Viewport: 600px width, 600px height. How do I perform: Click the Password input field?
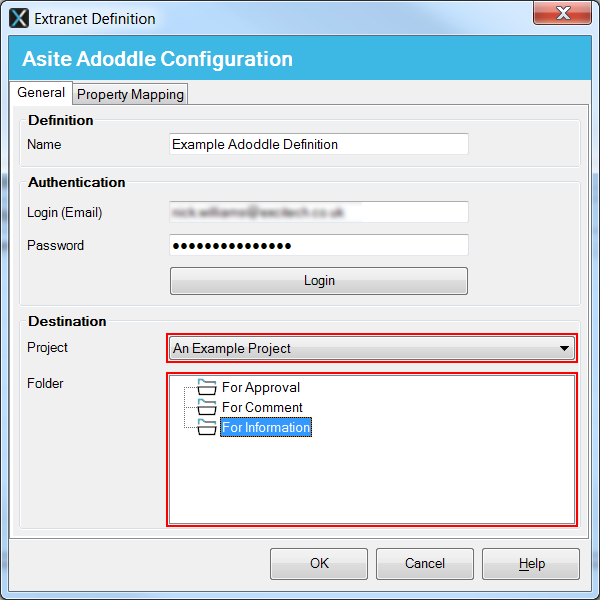click(319, 246)
